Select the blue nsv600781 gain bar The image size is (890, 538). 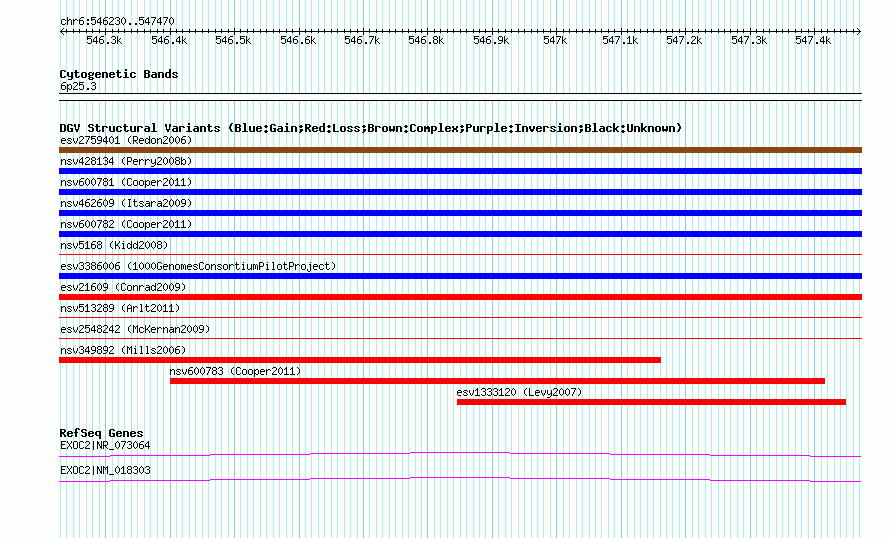coord(460,192)
